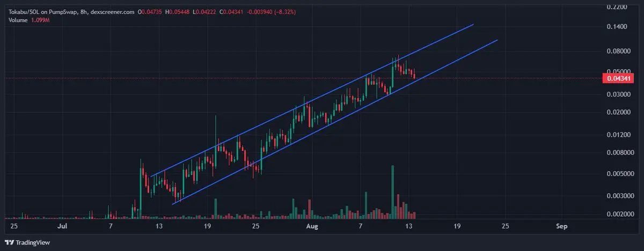This screenshot has height=251, width=644.
Task: Click the 0.01200 price axis label
Action: pos(620,135)
